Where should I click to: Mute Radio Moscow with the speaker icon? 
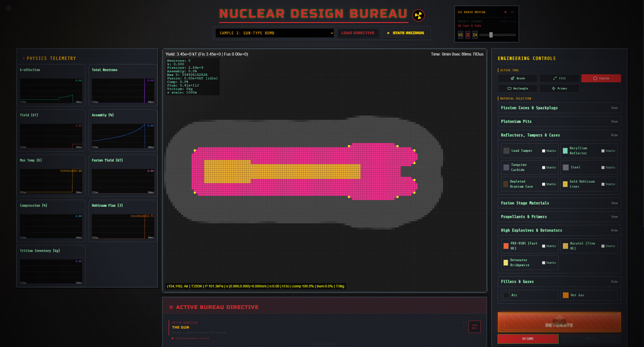(512, 12)
